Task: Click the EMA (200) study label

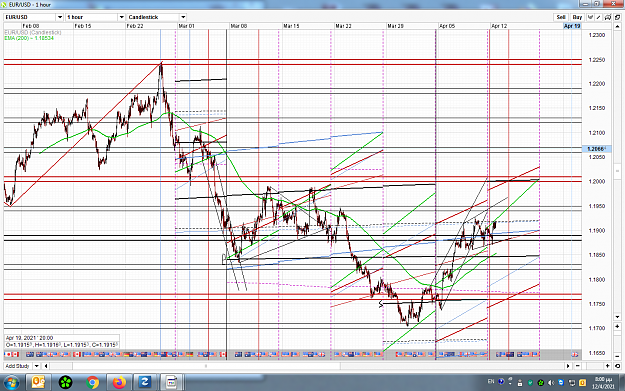Action: pos(29,38)
